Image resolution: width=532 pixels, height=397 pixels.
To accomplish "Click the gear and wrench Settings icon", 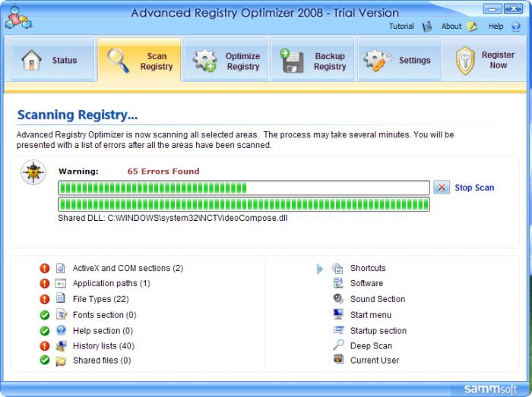I will tap(377, 61).
